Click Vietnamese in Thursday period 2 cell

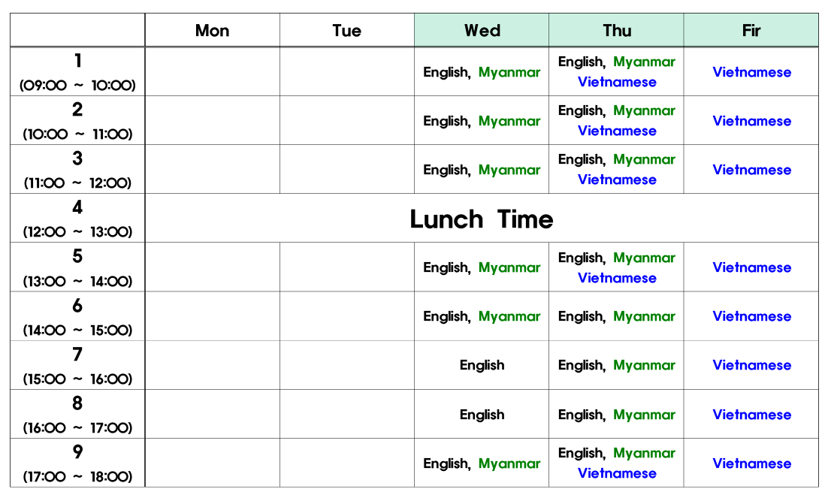[617, 131]
